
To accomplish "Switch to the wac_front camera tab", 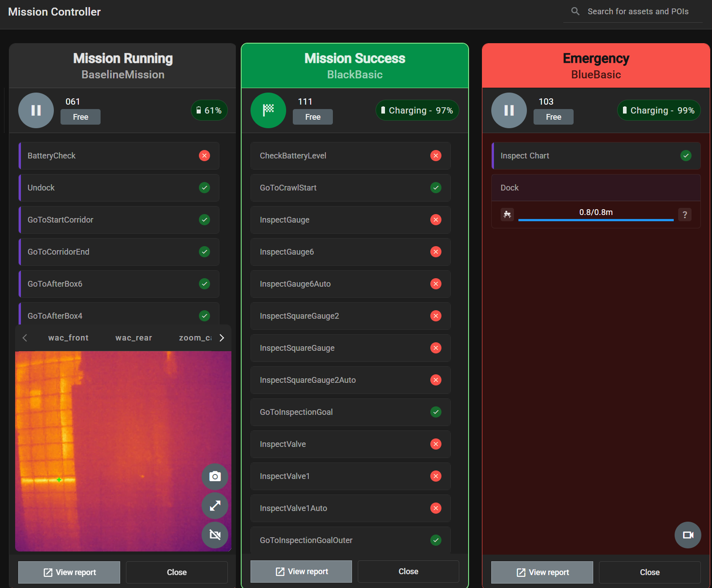I will 69,338.
